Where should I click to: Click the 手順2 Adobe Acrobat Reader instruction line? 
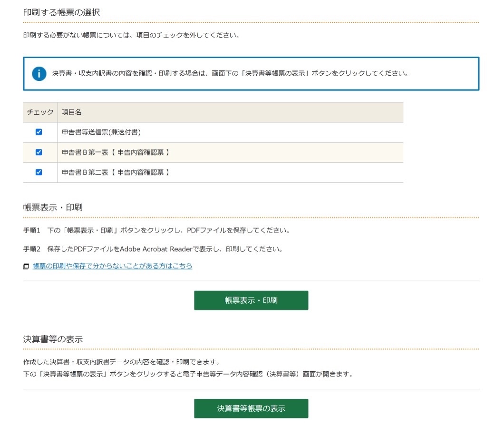153,249
